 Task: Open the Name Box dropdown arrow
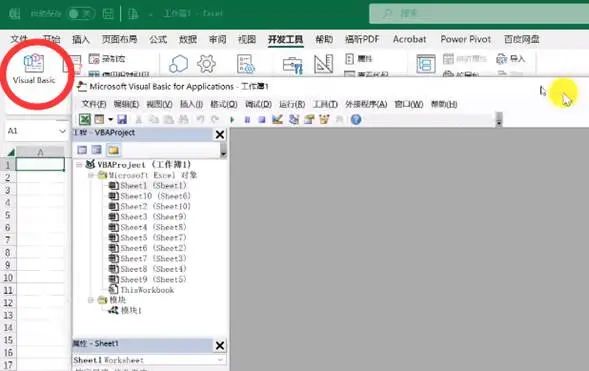pyautogui.click(x=62, y=131)
